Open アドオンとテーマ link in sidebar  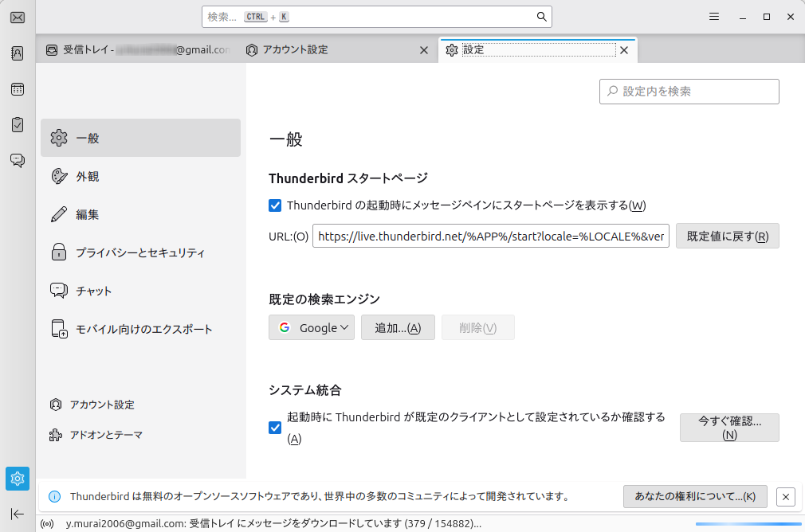106,435
